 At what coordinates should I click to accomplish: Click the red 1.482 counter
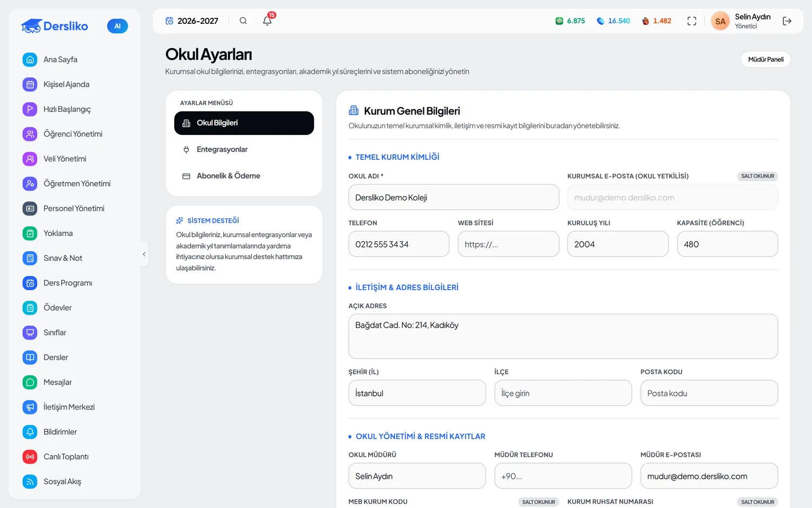click(657, 21)
